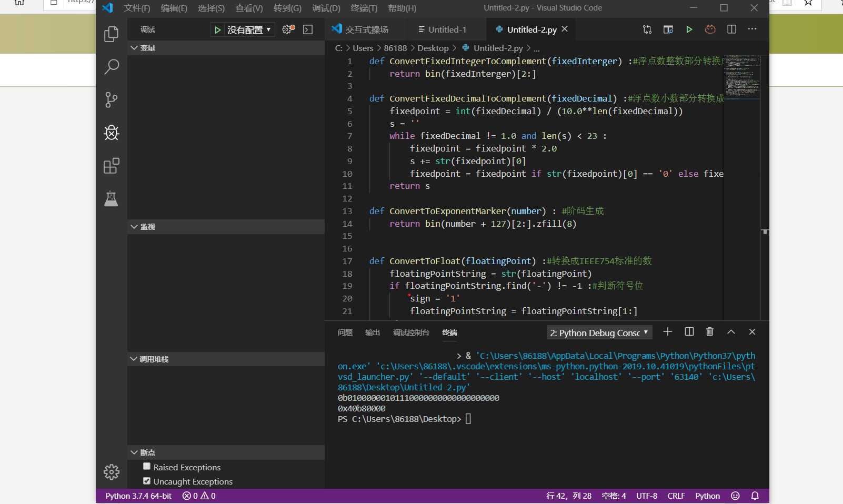Click the VS Code logo in title bar
843x504 pixels.
(x=107, y=8)
